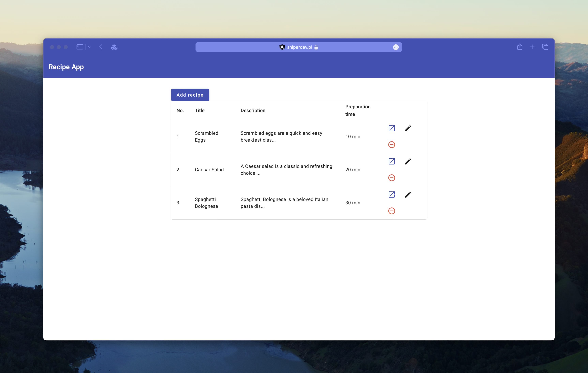This screenshot has height=373, width=588.
Task: Delete the Scrambled Eggs recipe
Action: (x=391, y=145)
